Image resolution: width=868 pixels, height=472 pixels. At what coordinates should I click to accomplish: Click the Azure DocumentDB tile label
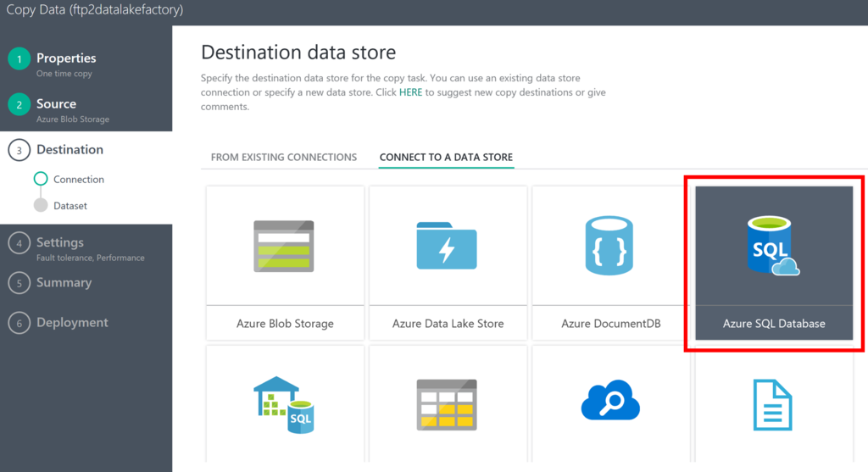[611, 324]
